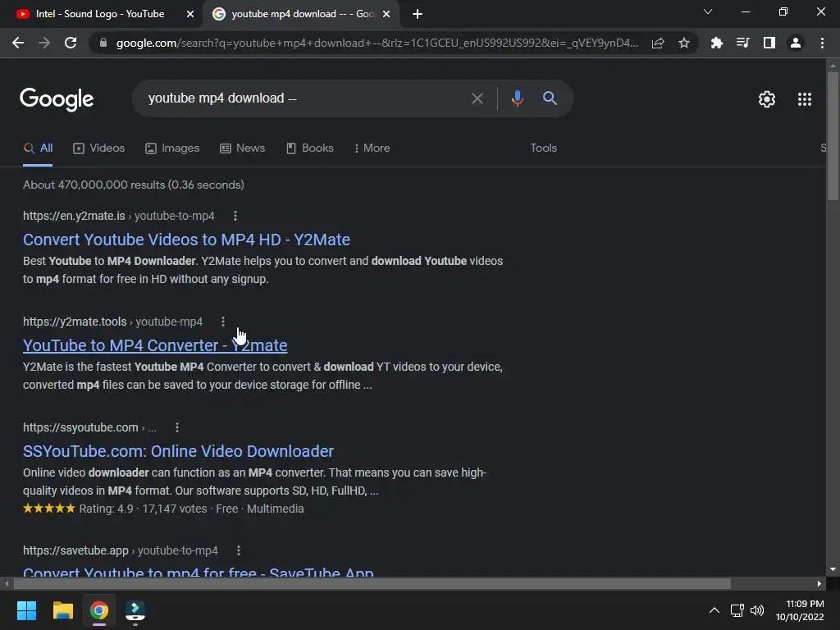
Task: Click the https://ssyoutube.com URL text
Action: tap(80, 427)
